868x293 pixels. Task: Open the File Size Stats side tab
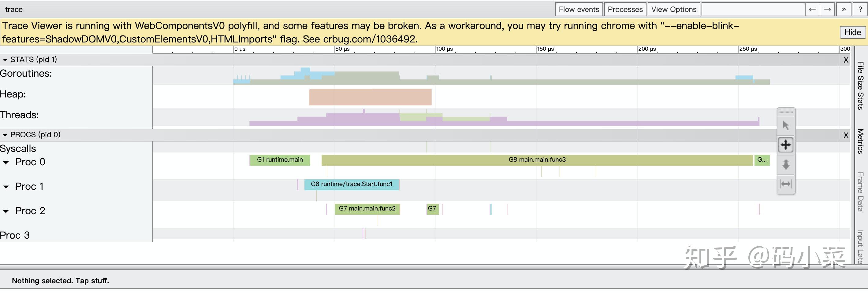coord(860,86)
